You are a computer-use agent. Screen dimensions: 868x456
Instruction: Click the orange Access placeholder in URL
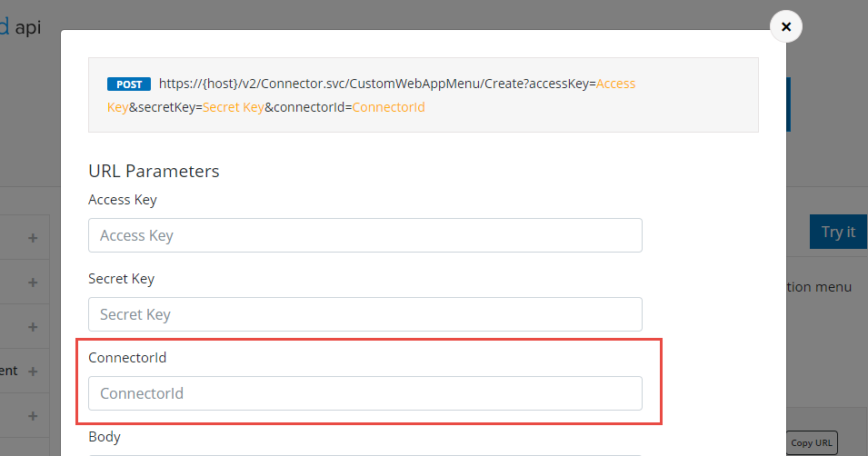(x=615, y=84)
